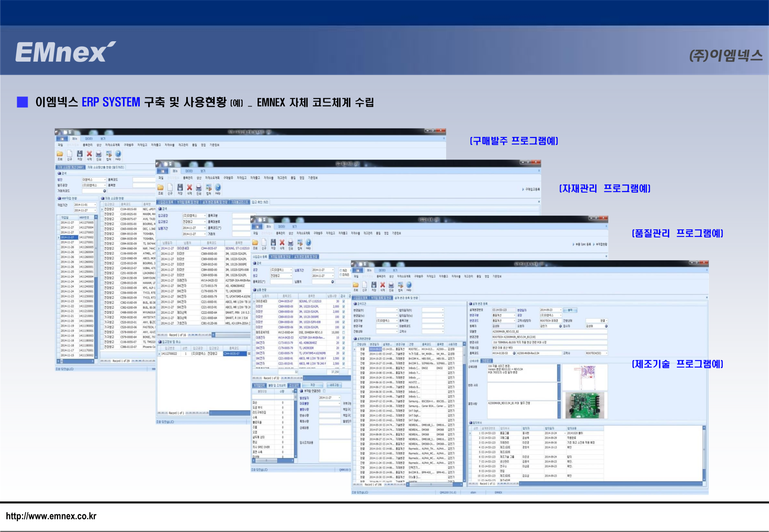Click green PCB board photo thumbnail

585,405
